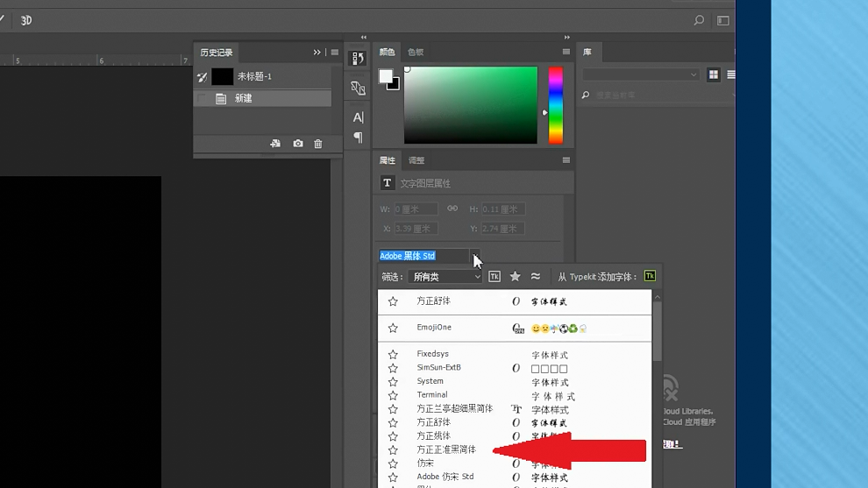Open the History collapsed panel icon
Image resolution: width=868 pixels, height=488 pixels.
pyautogui.click(x=358, y=58)
